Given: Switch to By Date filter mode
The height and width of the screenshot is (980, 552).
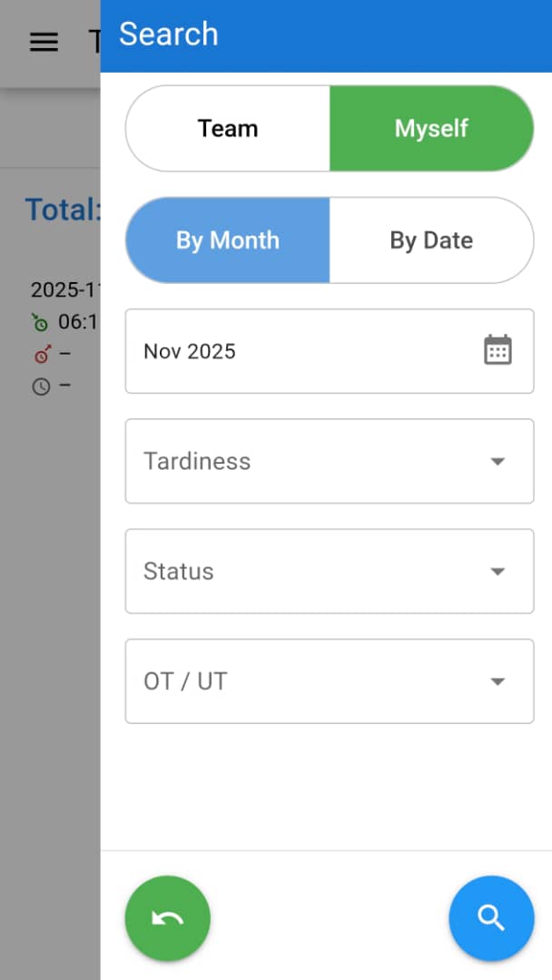Looking at the screenshot, I should [431, 240].
